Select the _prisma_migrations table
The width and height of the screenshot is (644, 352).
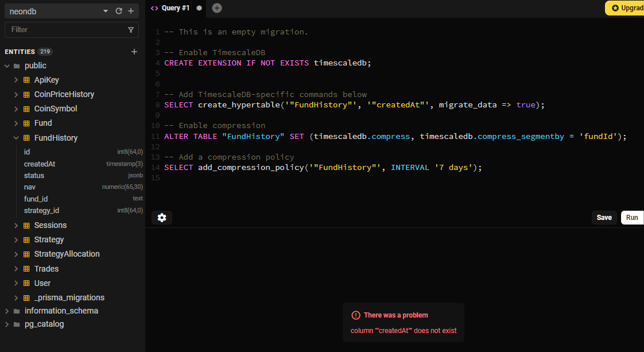[x=69, y=297]
